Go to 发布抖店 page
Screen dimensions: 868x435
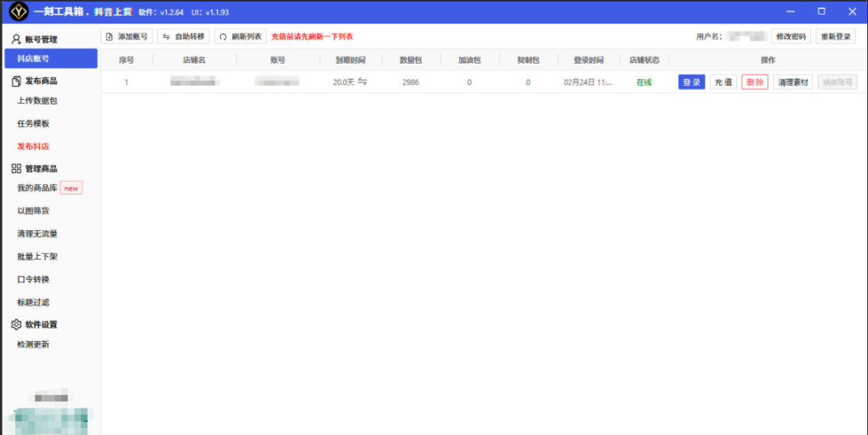(x=34, y=146)
